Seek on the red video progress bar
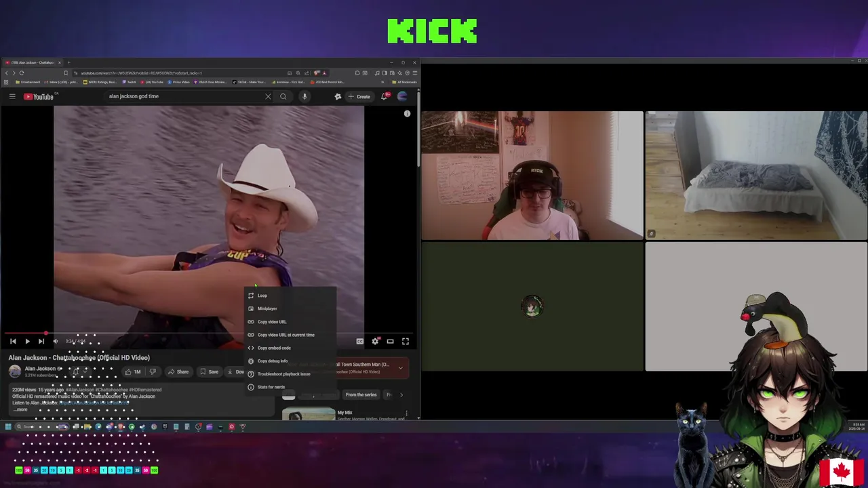 pos(209,333)
